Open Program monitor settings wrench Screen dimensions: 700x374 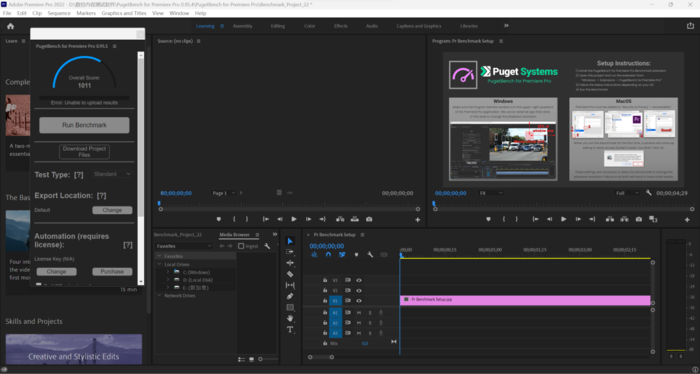pos(649,193)
